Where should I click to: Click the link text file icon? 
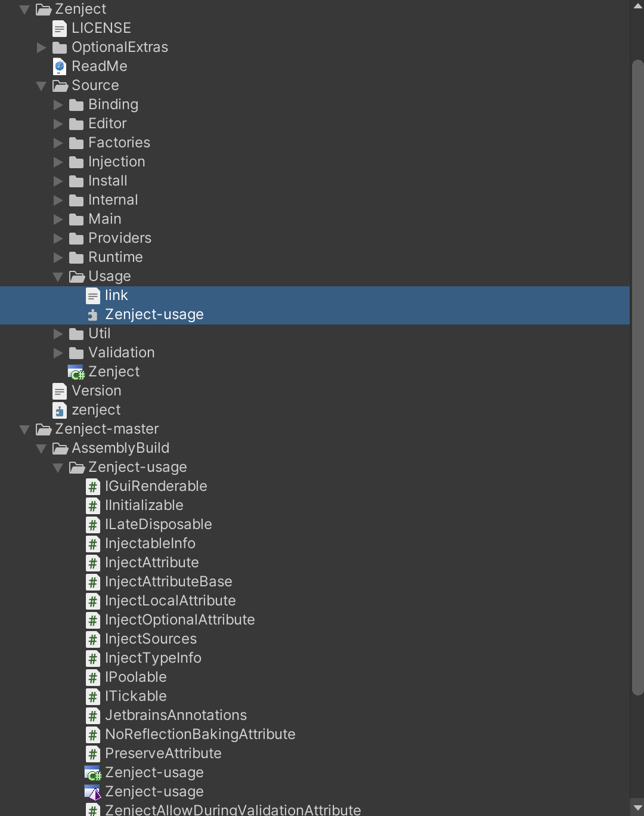pos(93,296)
